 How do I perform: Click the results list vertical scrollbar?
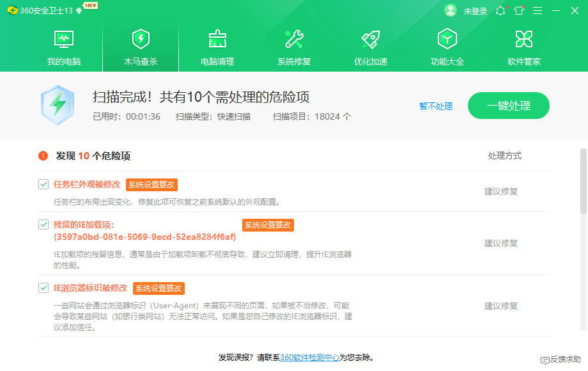583,181
